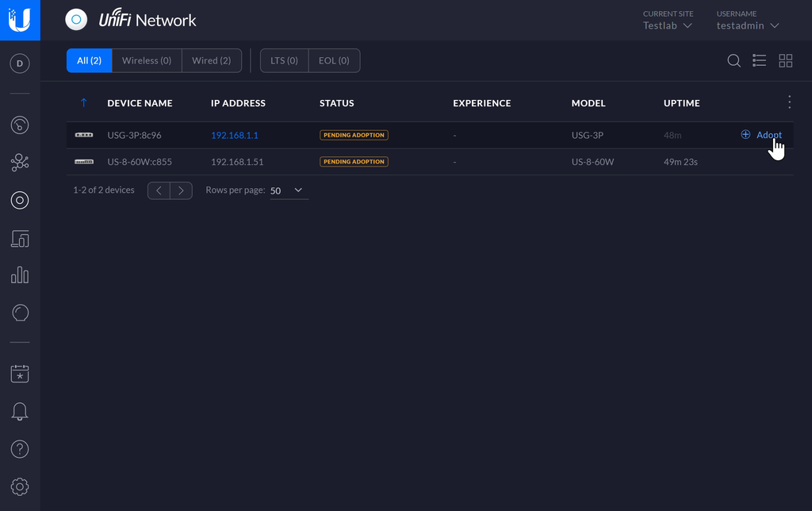Open the Rows per page dropdown
The width and height of the screenshot is (812, 511).
[289, 190]
